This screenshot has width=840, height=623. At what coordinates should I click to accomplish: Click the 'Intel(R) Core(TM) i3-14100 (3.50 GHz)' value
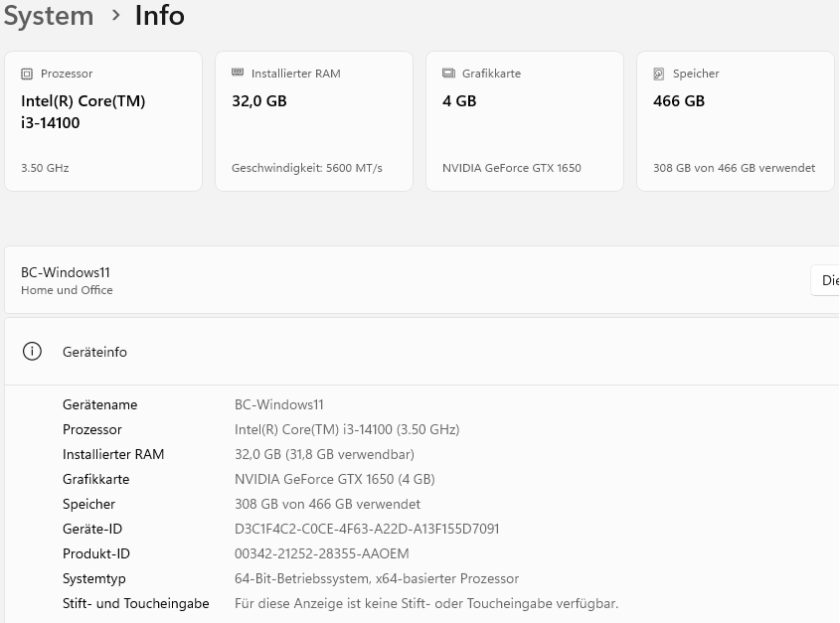347,429
